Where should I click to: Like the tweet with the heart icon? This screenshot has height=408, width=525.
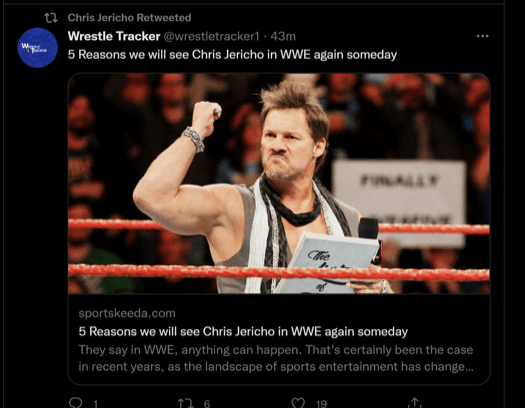pyautogui.click(x=298, y=403)
